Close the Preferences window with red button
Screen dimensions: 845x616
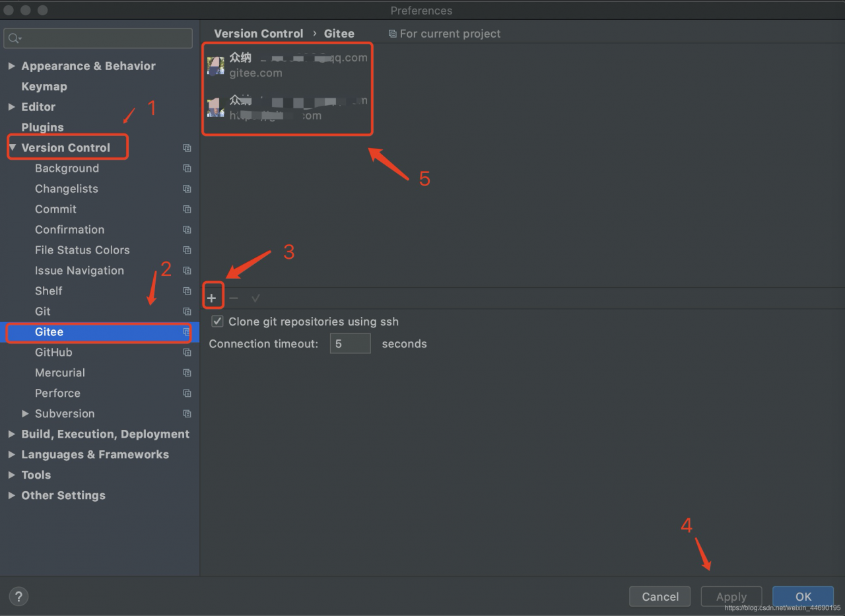pyautogui.click(x=9, y=11)
